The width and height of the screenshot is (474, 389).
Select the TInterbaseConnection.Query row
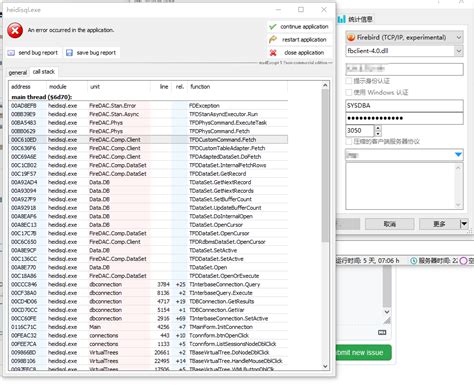149,284
